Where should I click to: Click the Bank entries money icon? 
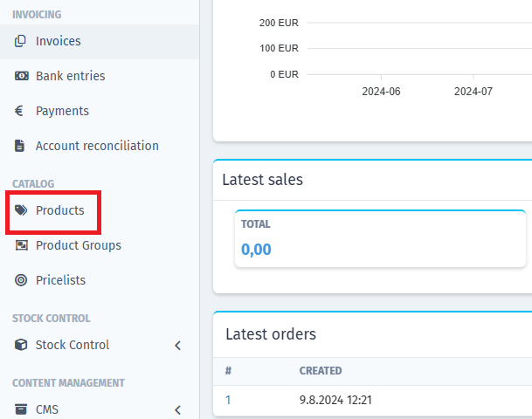tap(21, 76)
